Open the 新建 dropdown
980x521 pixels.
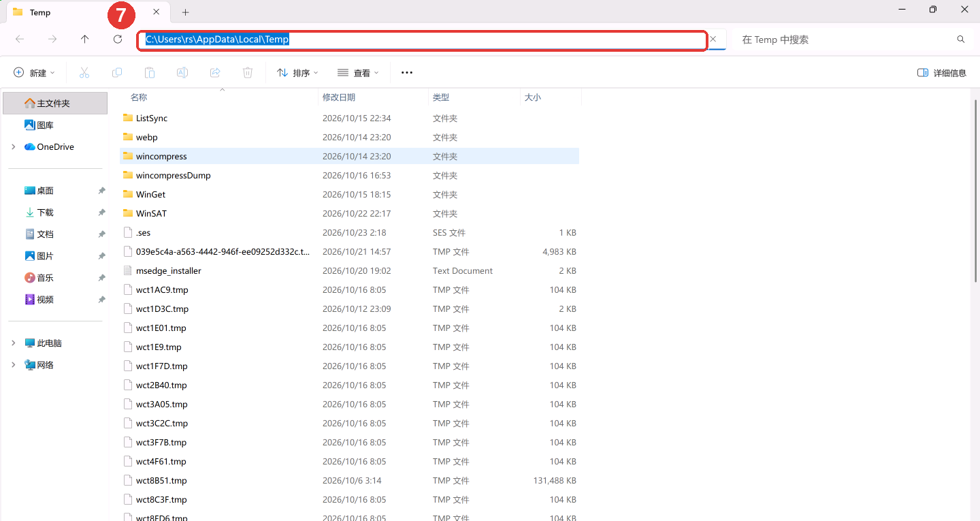34,73
